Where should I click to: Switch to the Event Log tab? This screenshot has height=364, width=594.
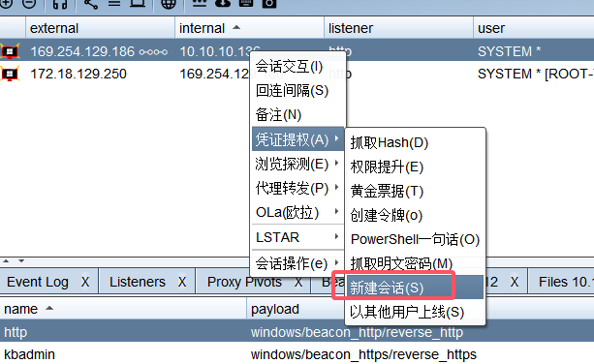(38, 282)
